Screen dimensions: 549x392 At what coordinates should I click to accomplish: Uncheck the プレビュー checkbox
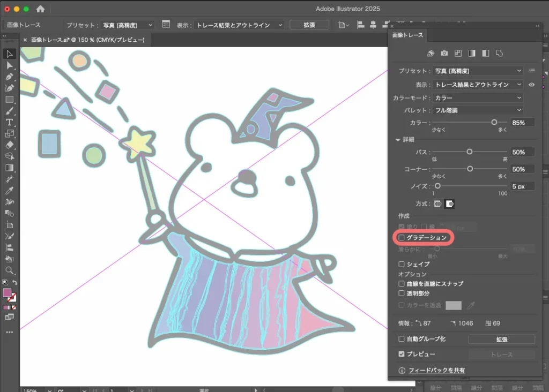click(x=402, y=354)
